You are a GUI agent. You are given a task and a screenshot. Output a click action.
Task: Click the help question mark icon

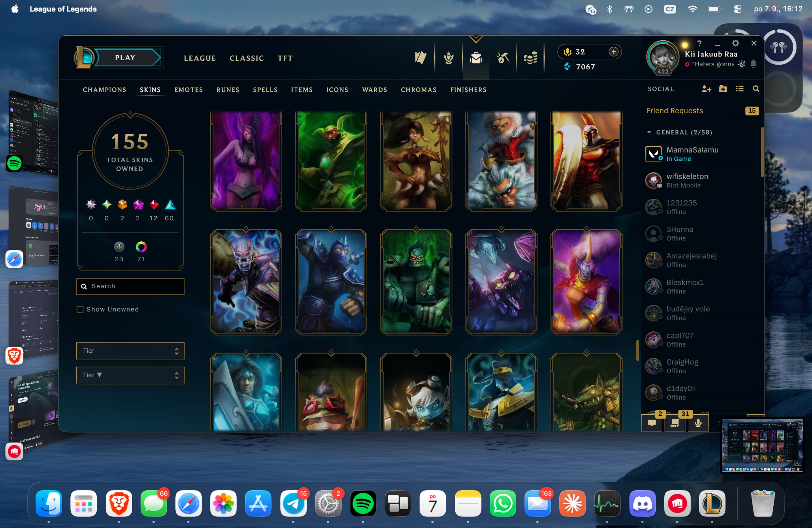699,43
